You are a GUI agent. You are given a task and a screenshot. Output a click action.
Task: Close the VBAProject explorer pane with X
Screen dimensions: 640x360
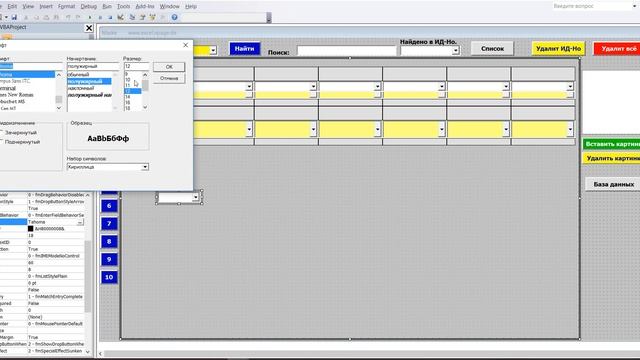89,28
